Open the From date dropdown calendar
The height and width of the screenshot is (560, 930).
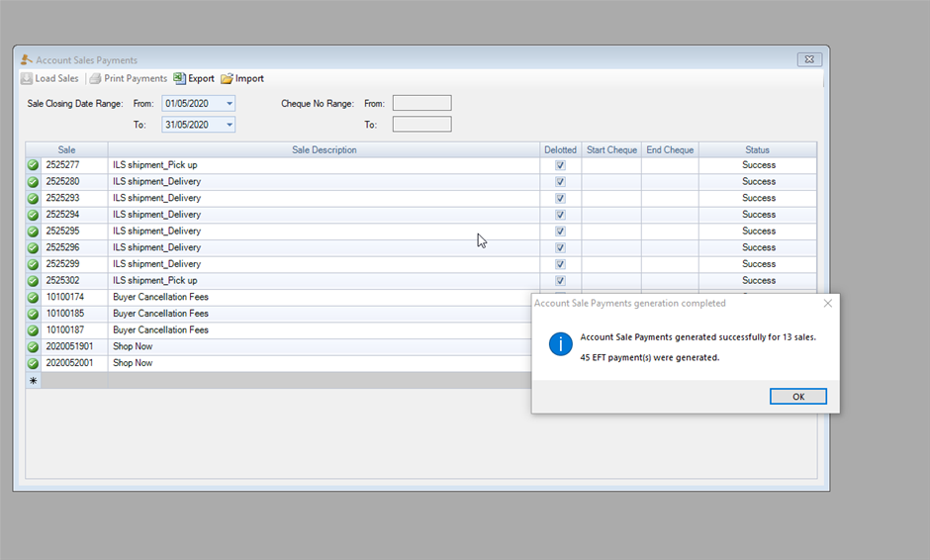pyautogui.click(x=230, y=104)
